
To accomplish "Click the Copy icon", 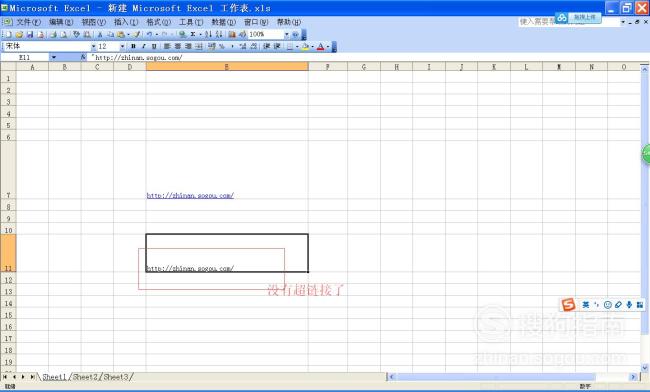I will click(x=111, y=34).
